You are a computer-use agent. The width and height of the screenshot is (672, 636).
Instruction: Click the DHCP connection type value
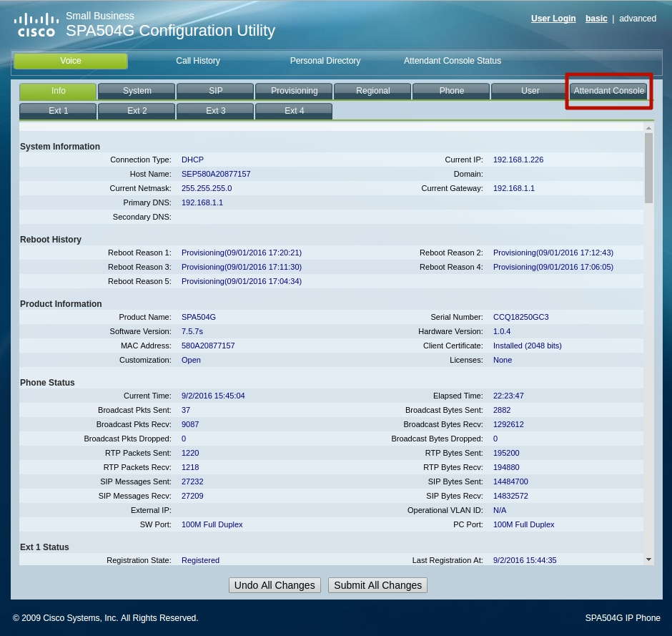(192, 160)
